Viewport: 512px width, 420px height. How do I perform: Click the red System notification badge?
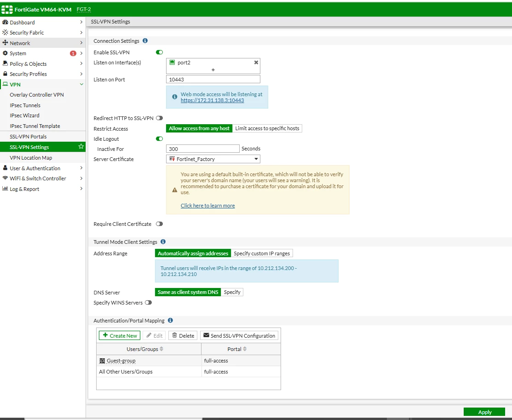coord(73,53)
